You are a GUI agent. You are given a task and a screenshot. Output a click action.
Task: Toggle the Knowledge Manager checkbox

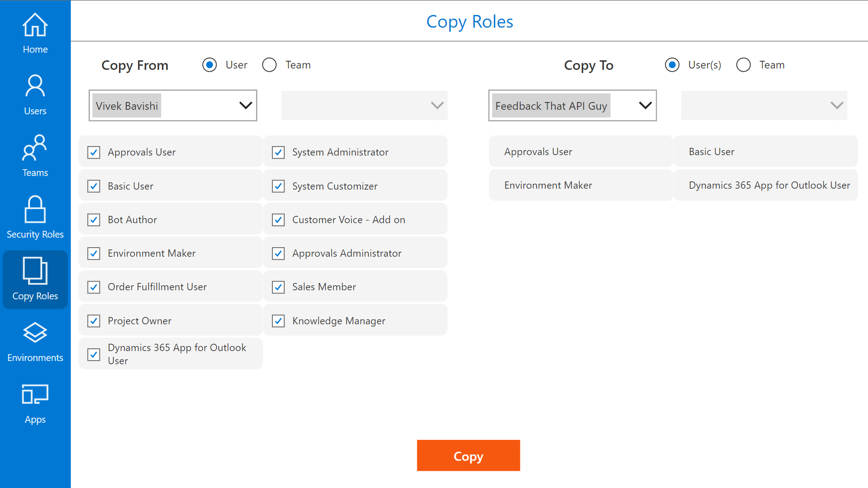coord(278,321)
